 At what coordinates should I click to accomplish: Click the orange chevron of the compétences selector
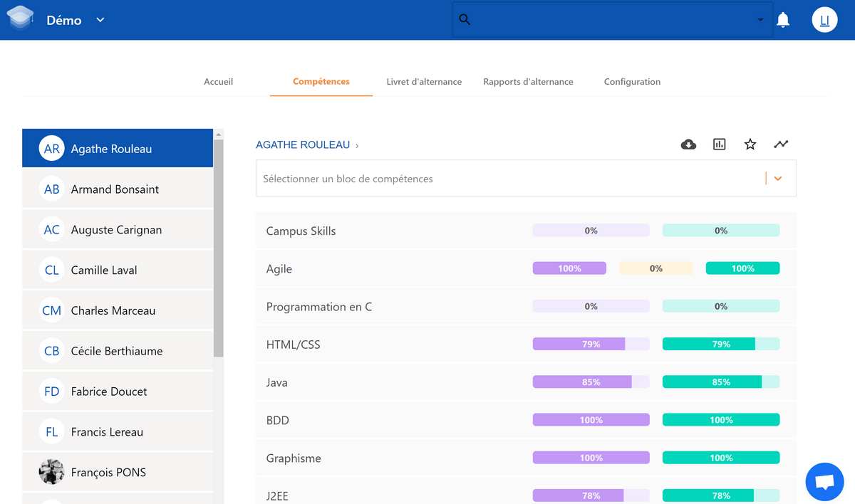tap(778, 179)
